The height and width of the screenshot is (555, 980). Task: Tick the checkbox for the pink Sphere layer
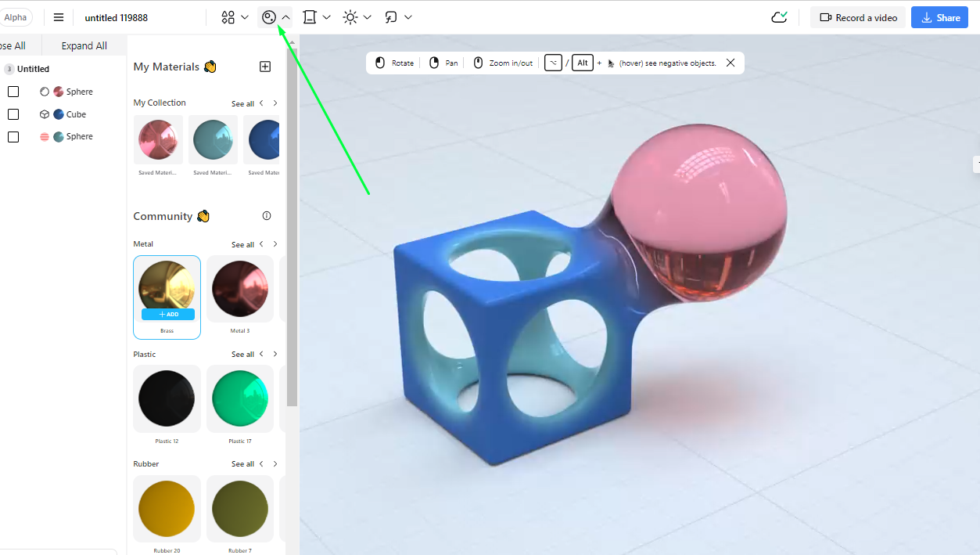(13, 92)
